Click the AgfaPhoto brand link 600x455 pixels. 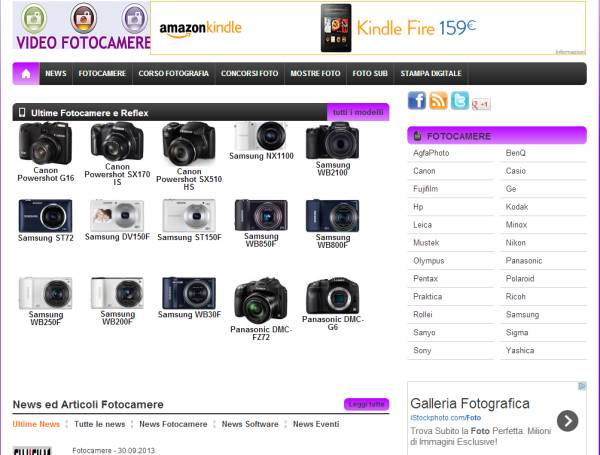tap(431, 153)
